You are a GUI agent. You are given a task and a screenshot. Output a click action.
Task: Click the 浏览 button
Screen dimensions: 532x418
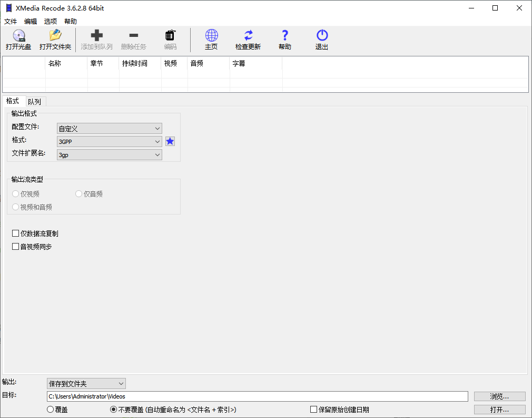[499, 396]
